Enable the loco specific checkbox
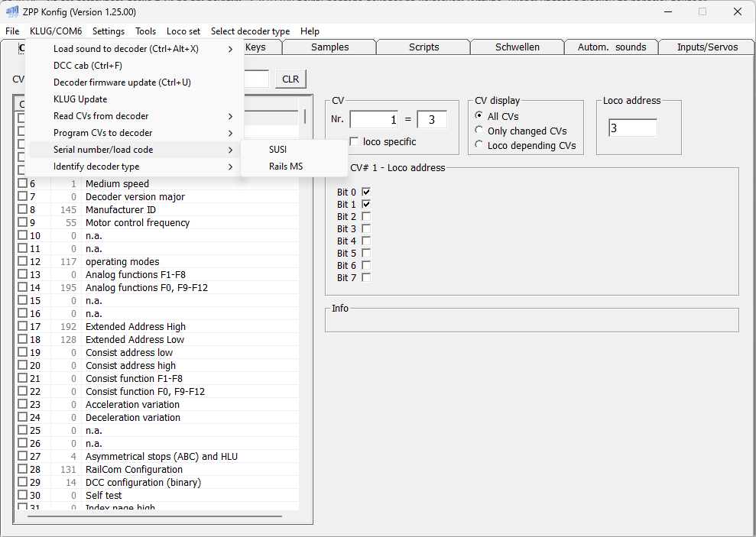The height and width of the screenshot is (537, 756). (x=354, y=141)
